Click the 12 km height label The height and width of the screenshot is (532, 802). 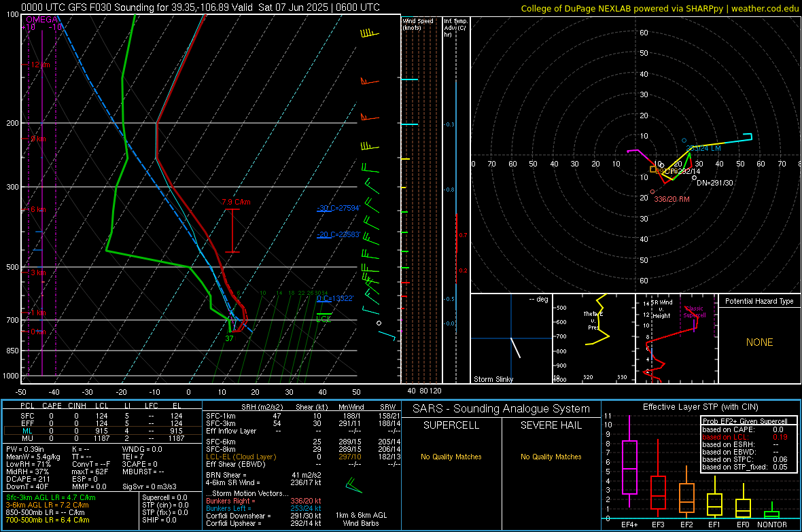click(x=40, y=65)
